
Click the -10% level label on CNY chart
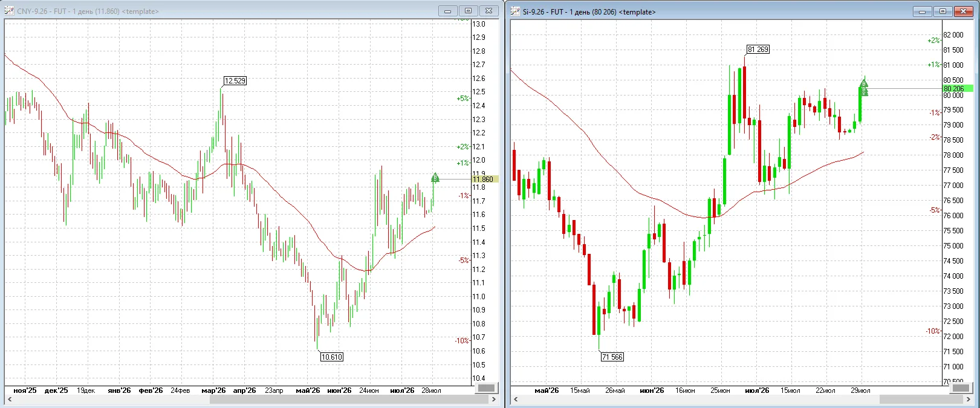462,341
